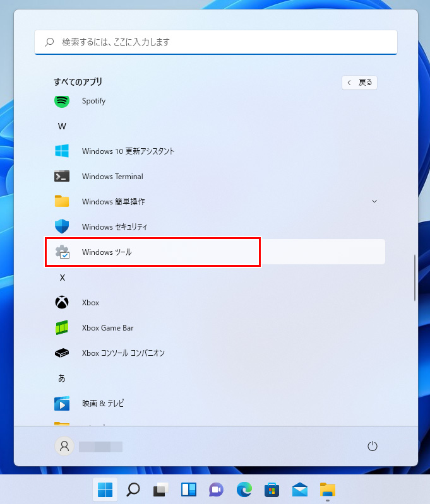Click the すべてのアプリ heading

78,82
